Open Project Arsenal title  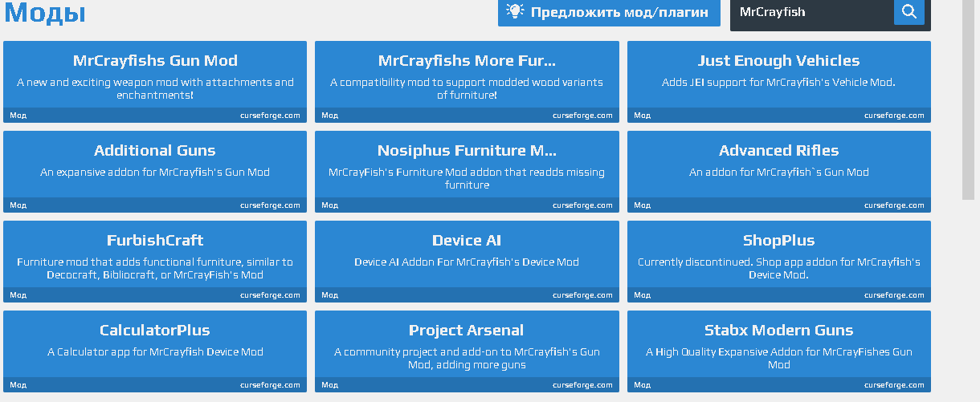tap(467, 331)
